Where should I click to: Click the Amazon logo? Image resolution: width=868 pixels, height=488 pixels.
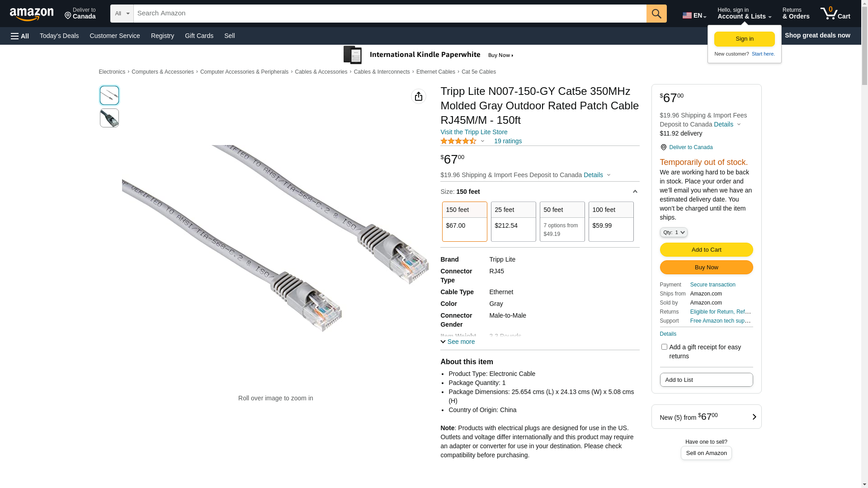click(32, 14)
